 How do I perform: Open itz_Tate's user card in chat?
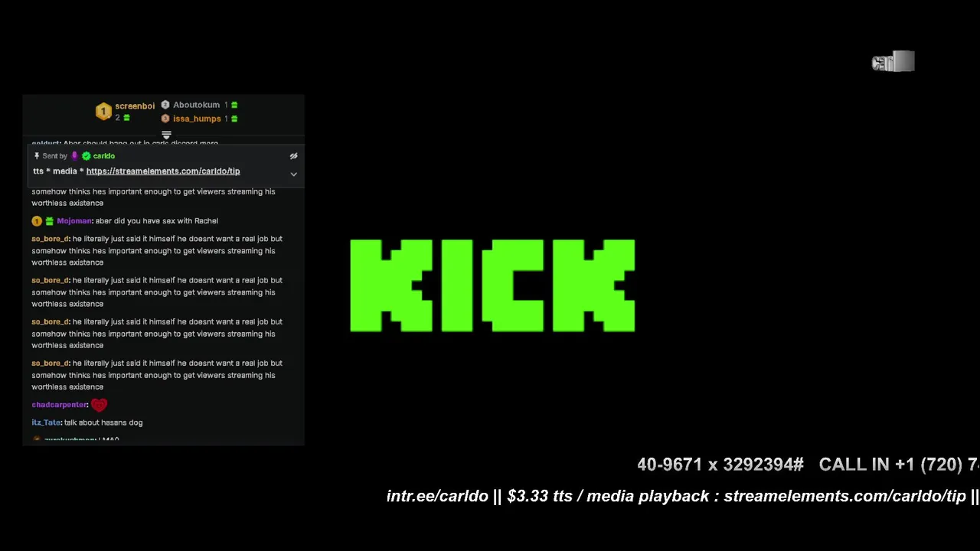click(46, 422)
